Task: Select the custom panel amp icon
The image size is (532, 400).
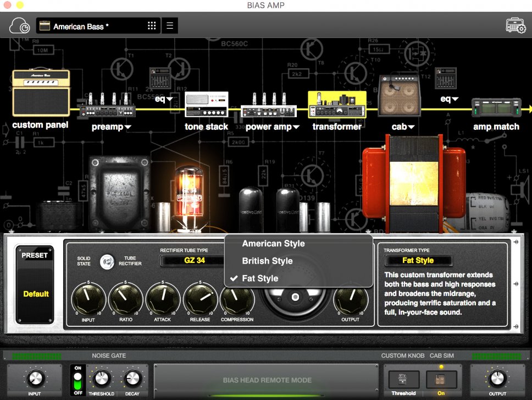Action: tap(41, 92)
